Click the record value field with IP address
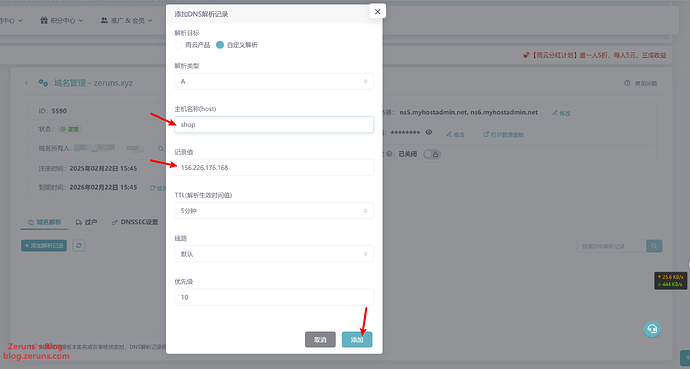 click(274, 168)
